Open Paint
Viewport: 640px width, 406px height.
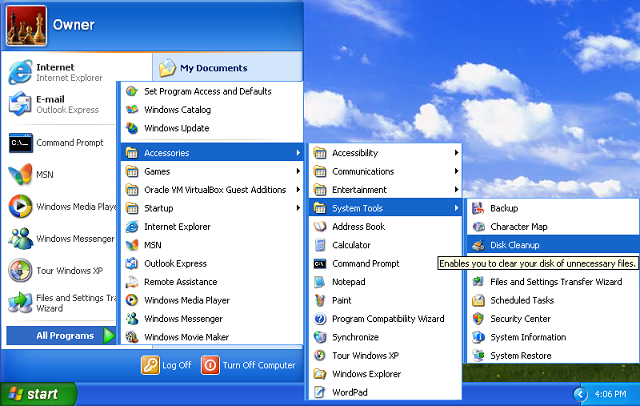(x=385, y=300)
